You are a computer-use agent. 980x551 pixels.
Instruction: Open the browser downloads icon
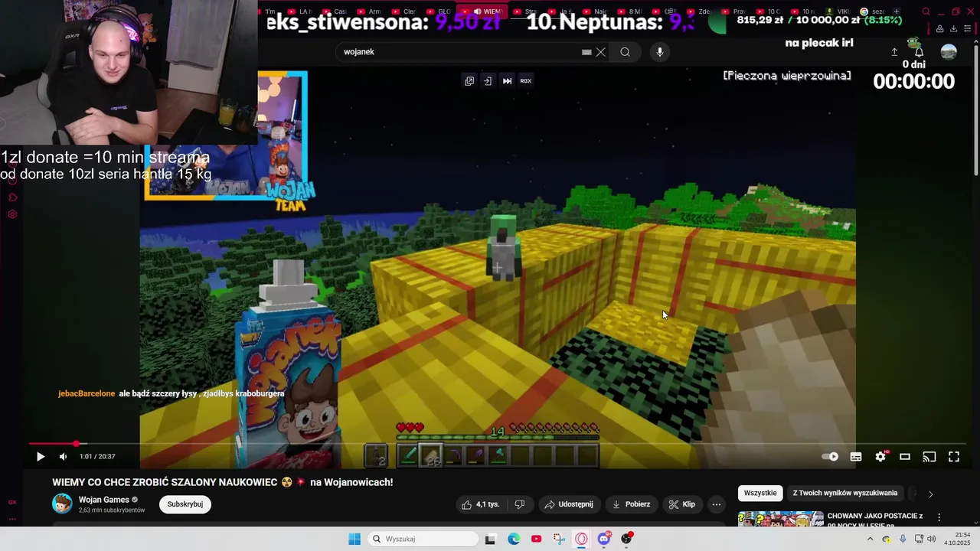tap(954, 29)
